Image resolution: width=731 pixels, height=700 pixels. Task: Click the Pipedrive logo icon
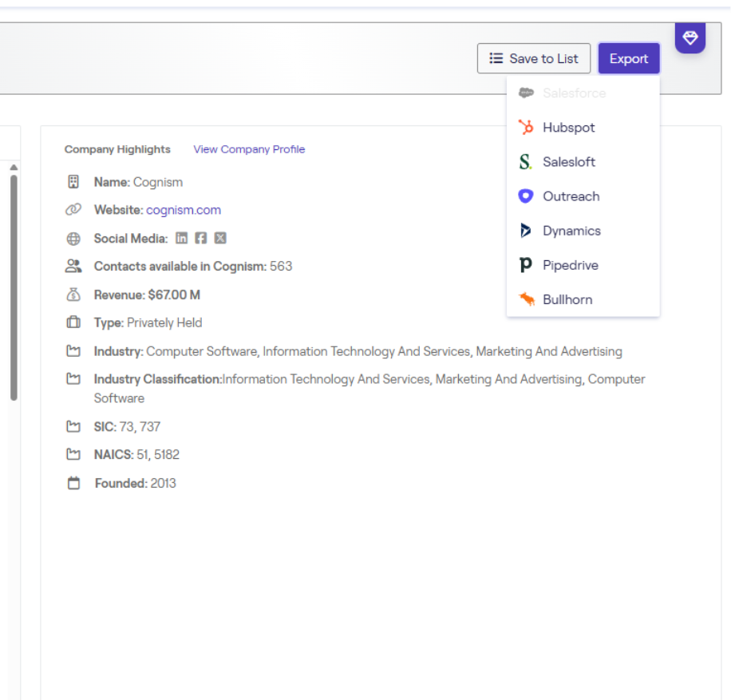525,265
